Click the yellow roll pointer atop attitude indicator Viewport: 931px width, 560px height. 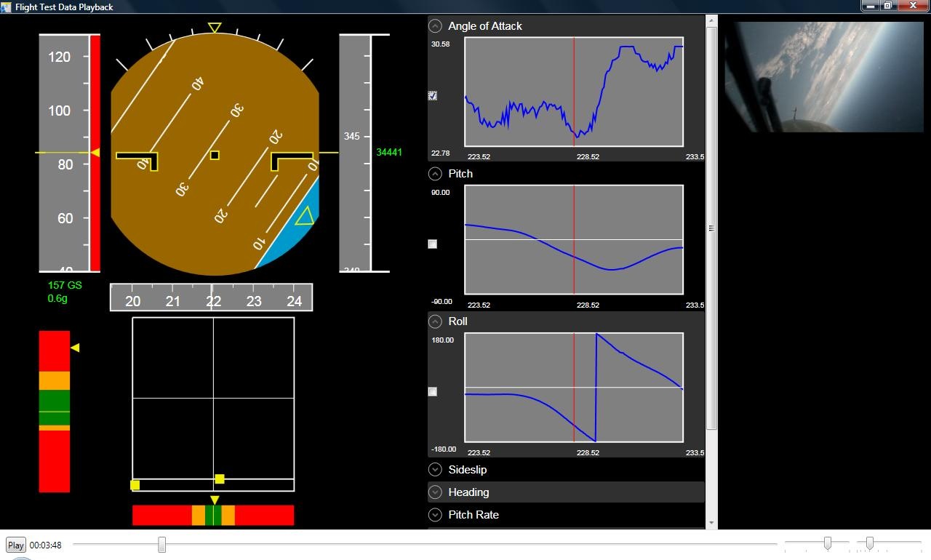[x=215, y=28]
